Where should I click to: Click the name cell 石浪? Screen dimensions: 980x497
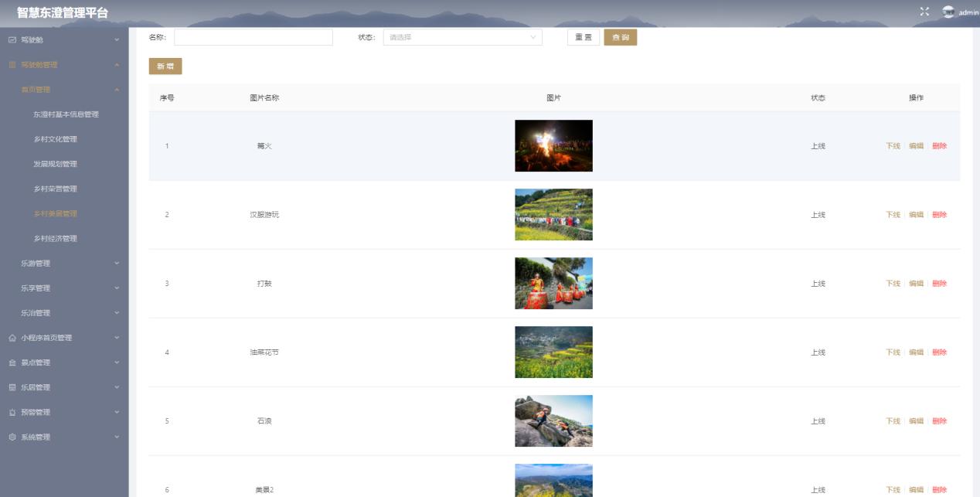pos(264,421)
